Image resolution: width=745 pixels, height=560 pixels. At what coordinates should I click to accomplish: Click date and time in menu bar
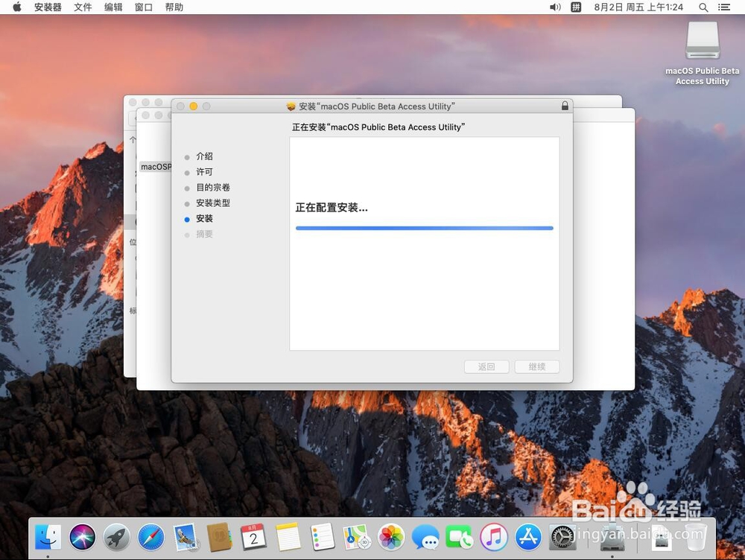(638, 7)
